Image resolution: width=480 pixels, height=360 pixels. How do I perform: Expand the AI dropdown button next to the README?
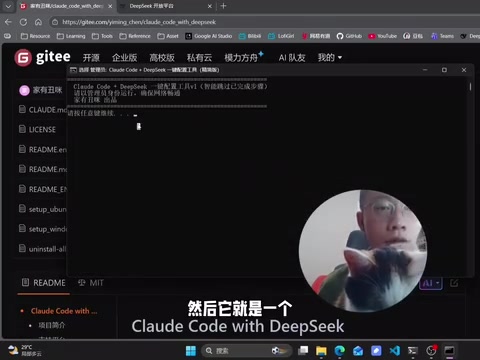[x=431, y=283]
